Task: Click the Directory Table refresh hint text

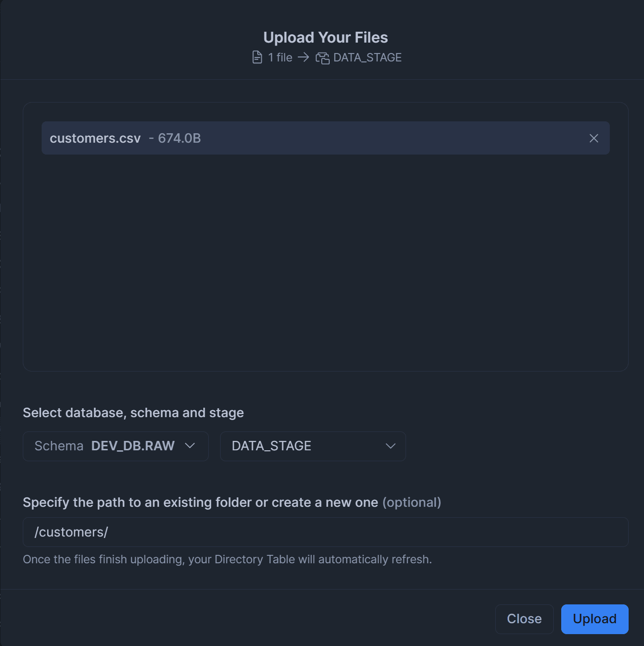Action: (227, 559)
